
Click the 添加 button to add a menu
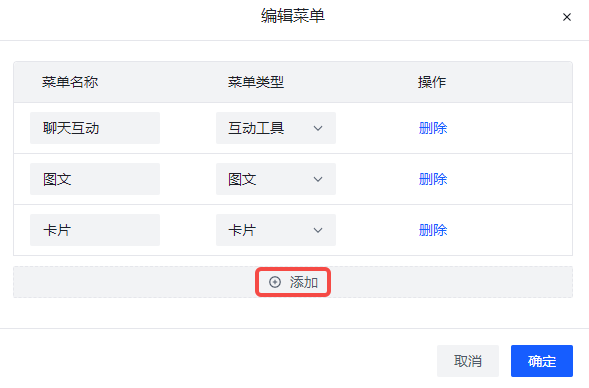tap(293, 282)
